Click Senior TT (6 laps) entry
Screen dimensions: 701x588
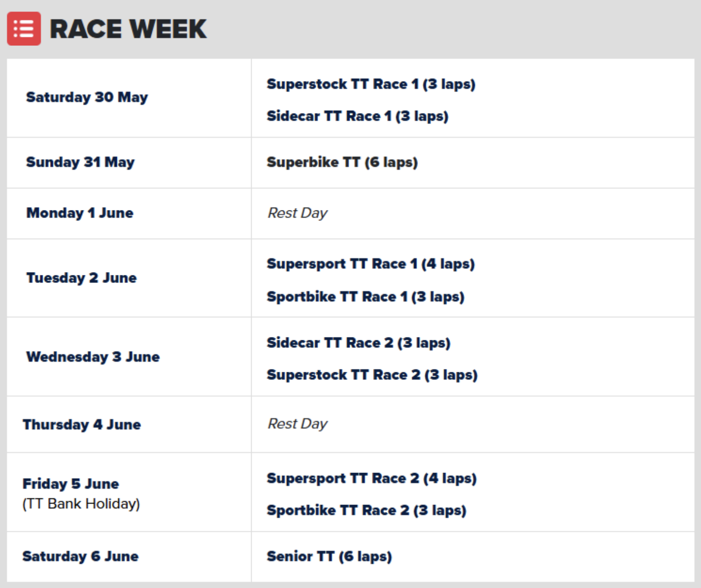tap(329, 556)
